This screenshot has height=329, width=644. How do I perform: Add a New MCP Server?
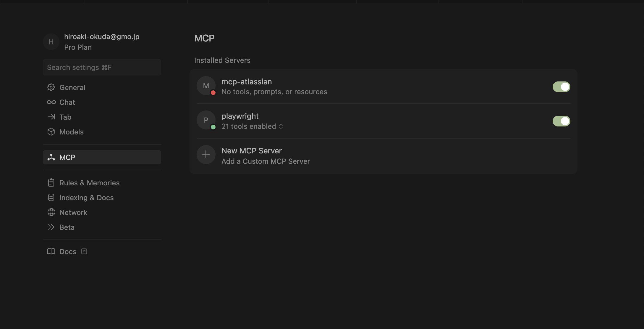(383, 156)
